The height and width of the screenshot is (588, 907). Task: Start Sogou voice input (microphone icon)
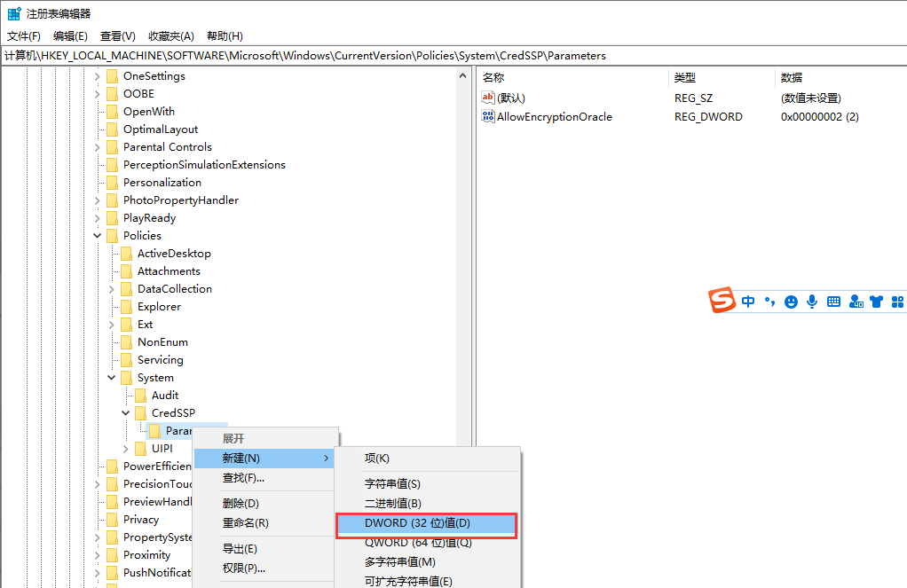[811, 301]
